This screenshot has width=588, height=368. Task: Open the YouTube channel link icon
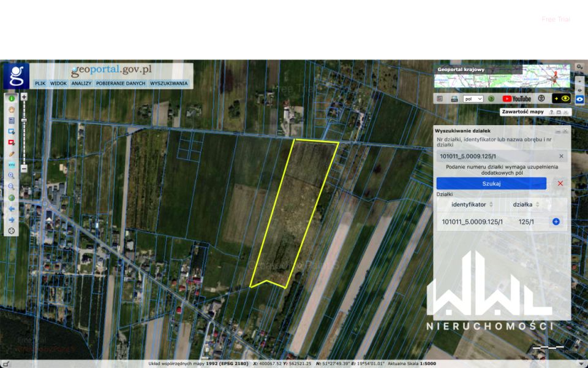click(x=516, y=98)
